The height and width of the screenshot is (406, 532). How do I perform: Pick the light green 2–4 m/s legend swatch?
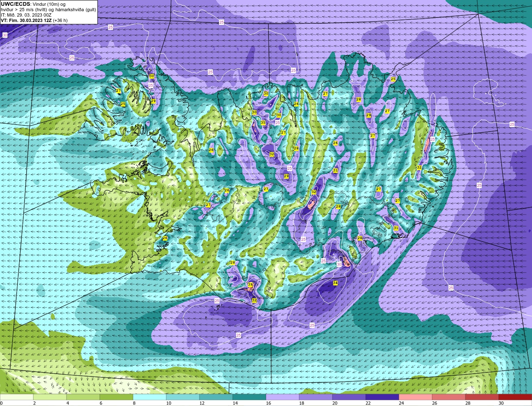pyautogui.click(x=50, y=397)
